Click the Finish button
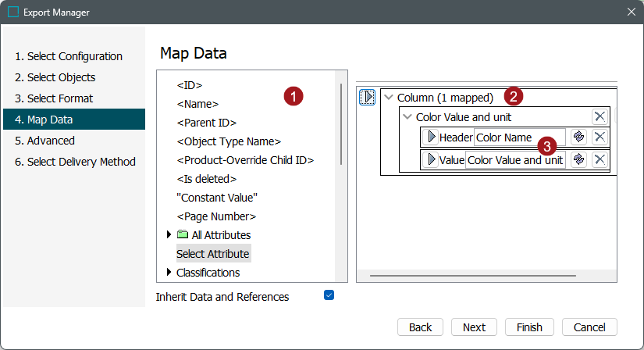The width and height of the screenshot is (644, 350). click(529, 327)
